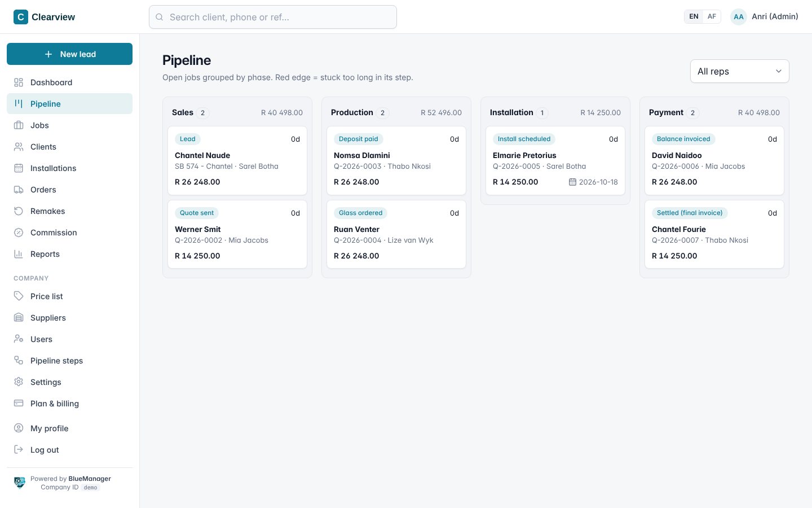Click the Plan & billing card icon
812x508 pixels.
pyautogui.click(x=19, y=404)
